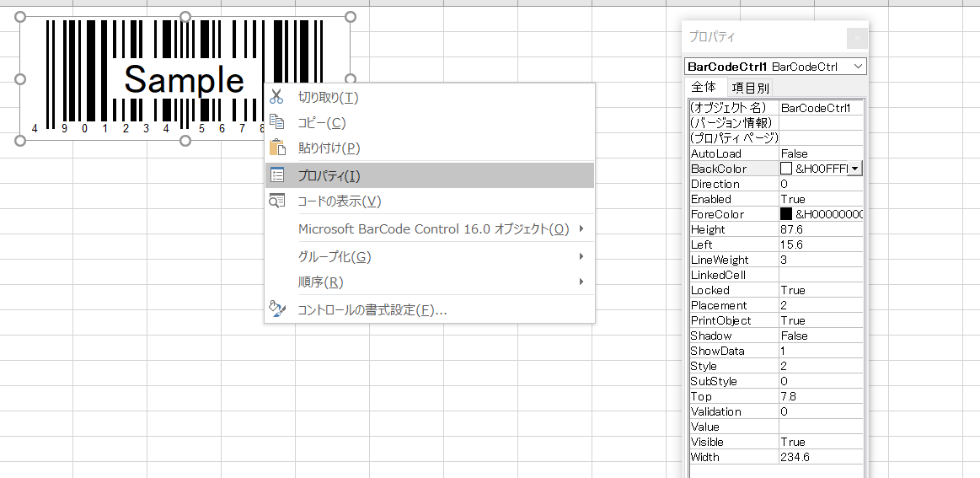
Task: Close the プロパティ window
Action: coord(857,38)
